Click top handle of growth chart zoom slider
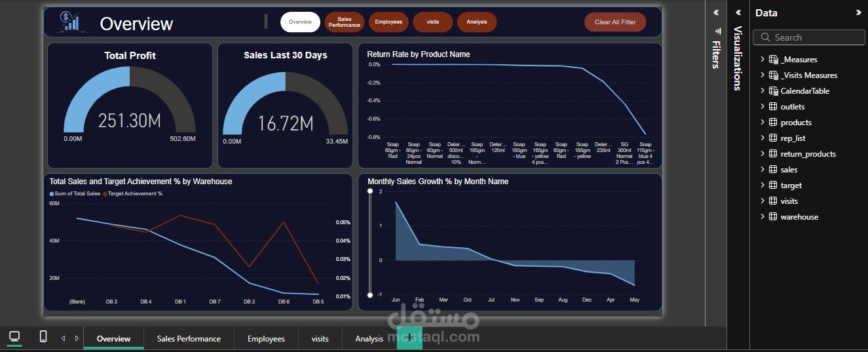Viewport: 868px width, 352px height. coord(370,191)
